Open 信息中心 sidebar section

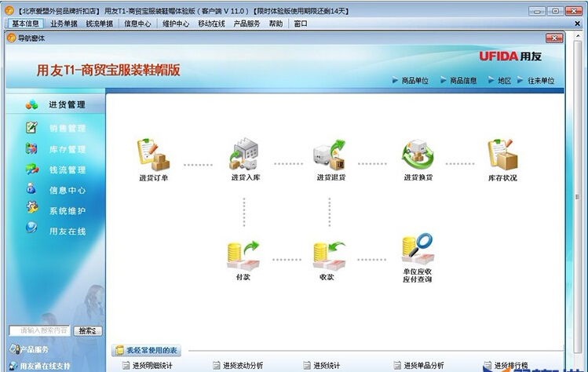tap(67, 190)
